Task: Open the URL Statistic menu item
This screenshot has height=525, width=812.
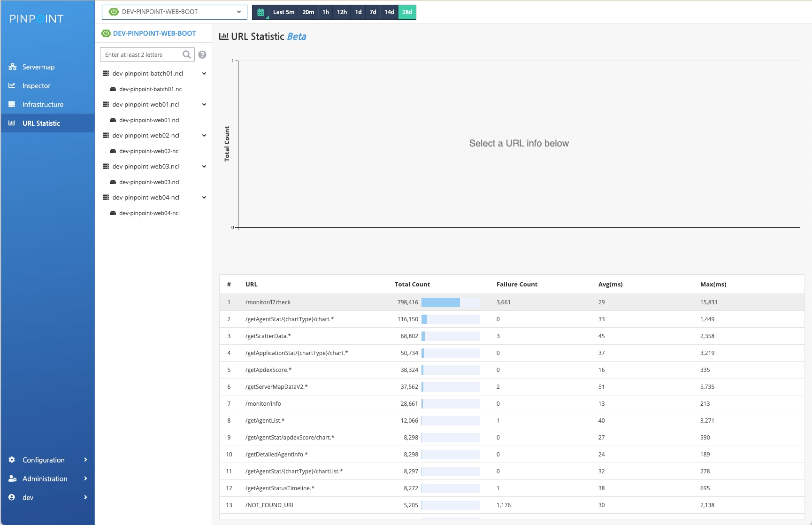Action: point(41,123)
